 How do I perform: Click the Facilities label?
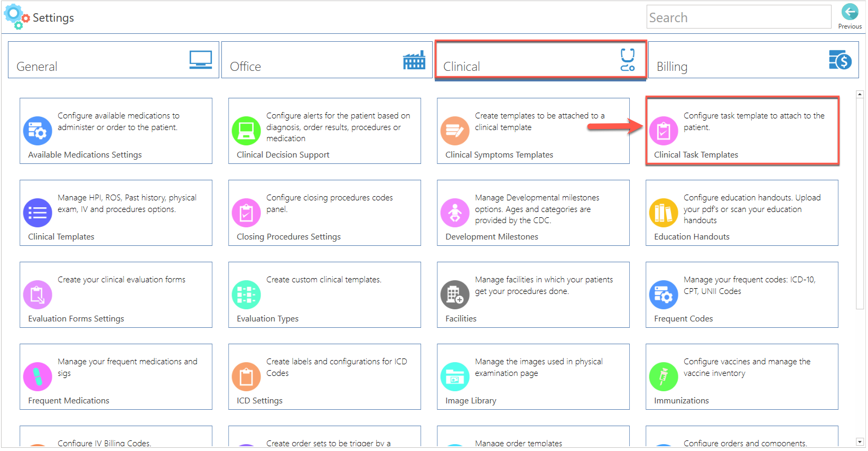point(461,318)
